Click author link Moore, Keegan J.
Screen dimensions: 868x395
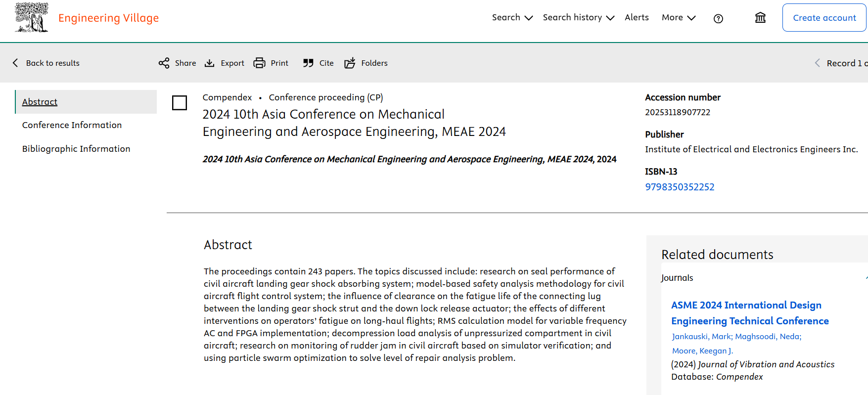point(702,351)
